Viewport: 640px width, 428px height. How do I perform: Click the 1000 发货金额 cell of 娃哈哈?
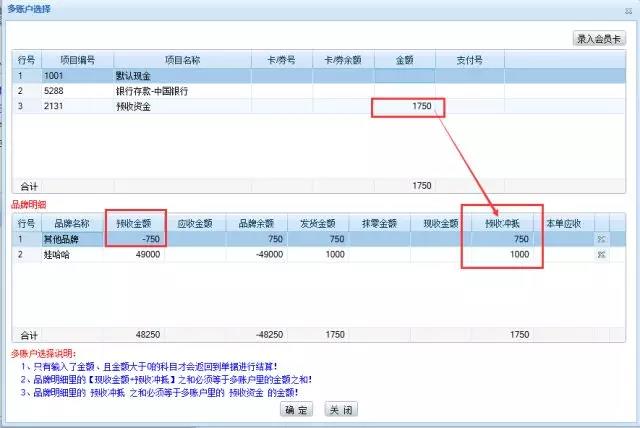point(318,255)
